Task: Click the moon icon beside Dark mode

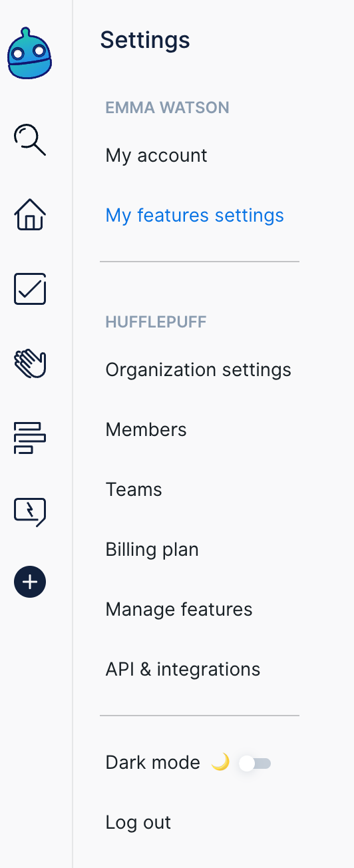Action: tap(220, 762)
